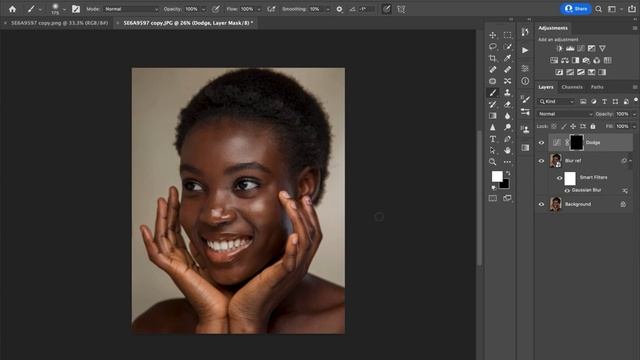Image resolution: width=640 pixels, height=360 pixels.
Task: Select the Rectangular Marquee tool
Action: click(507, 35)
